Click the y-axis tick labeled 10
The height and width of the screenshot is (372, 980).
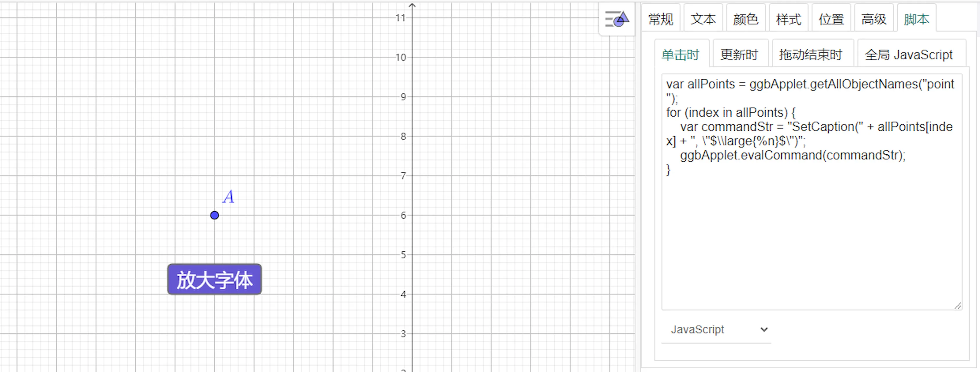(x=401, y=58)
